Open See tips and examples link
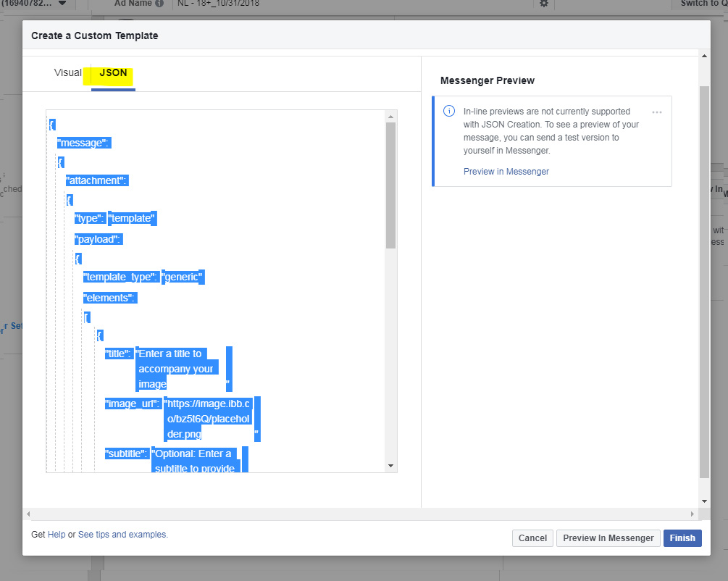 [x=122, y=535]
